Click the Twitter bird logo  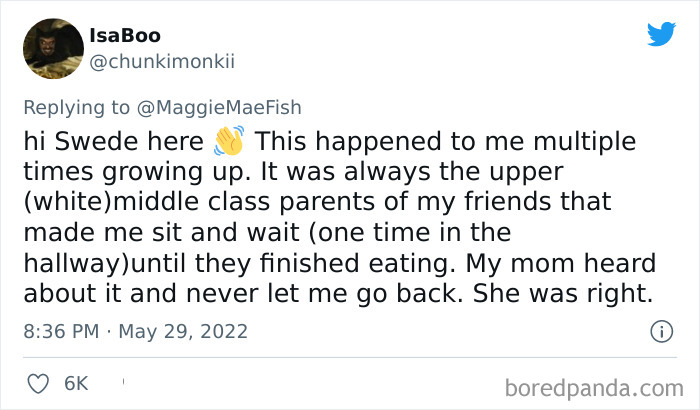(661, 35)
